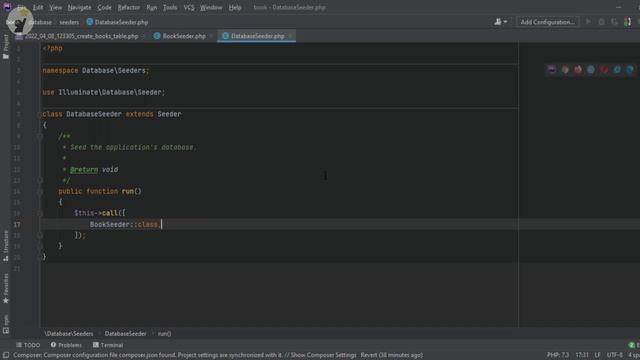
Task: Change the UTF-8 file encoding
Action: [614, 355]
